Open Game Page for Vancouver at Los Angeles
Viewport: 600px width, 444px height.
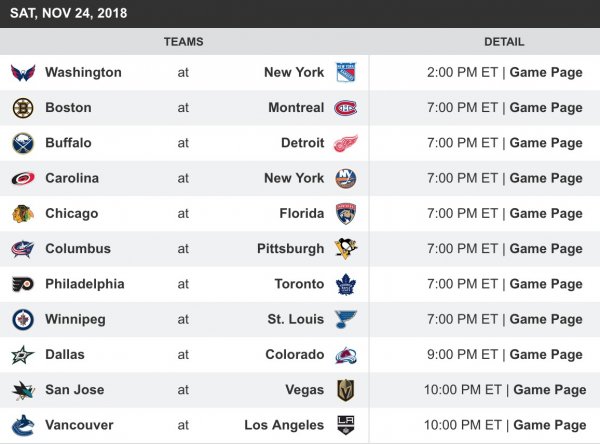tap(549, 425)
